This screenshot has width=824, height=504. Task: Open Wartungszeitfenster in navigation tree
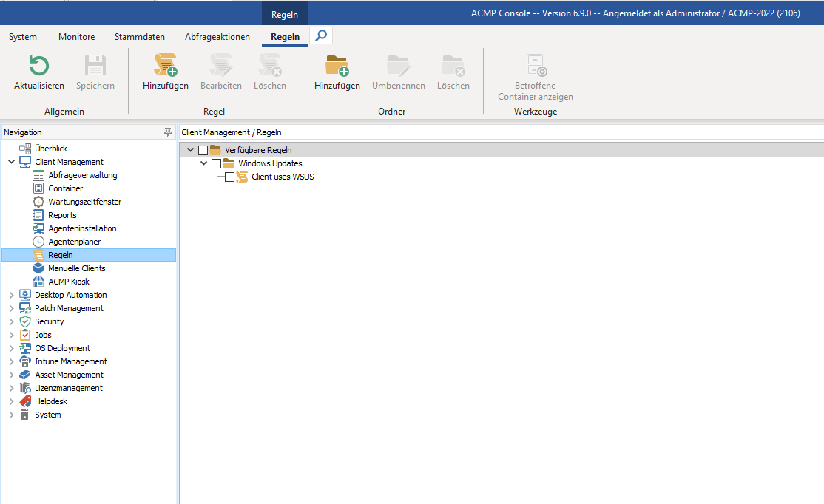pos(84,202)
